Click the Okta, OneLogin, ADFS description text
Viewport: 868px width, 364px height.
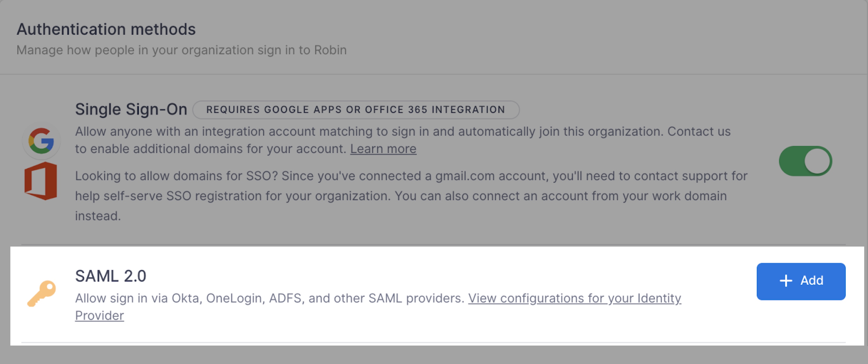pyautogui.click(x=270, y=298)
